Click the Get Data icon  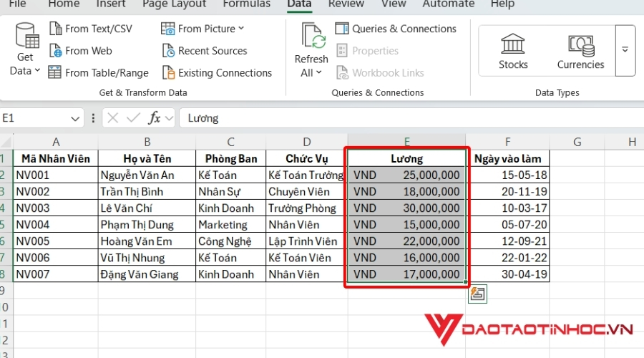pos(27,36)
